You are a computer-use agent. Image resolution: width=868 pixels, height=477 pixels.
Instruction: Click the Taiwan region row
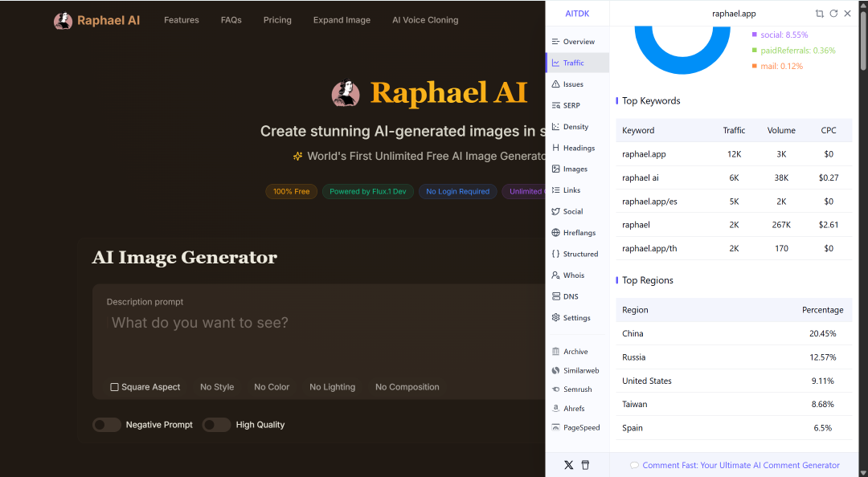[734, 405]
